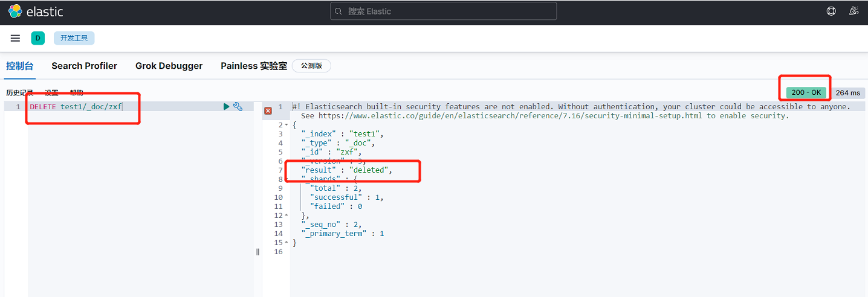Screen dimensions: 868x297
Task: Click the "result" : "deleted" line
Action: tap(347, 170)
